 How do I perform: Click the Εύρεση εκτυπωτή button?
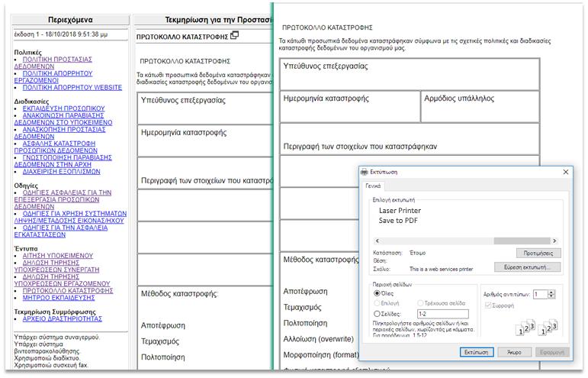pyautogui.click(x=527, y=267)
